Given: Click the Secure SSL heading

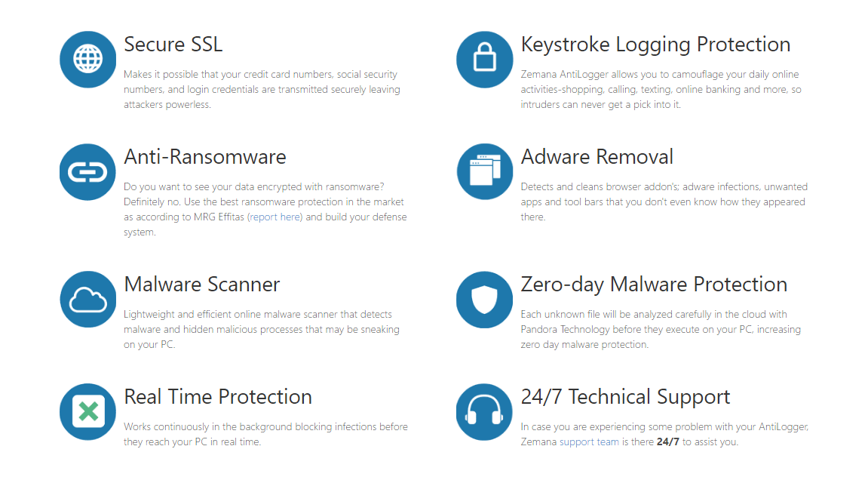Looking at the screenshot, I should pos(173,45).
